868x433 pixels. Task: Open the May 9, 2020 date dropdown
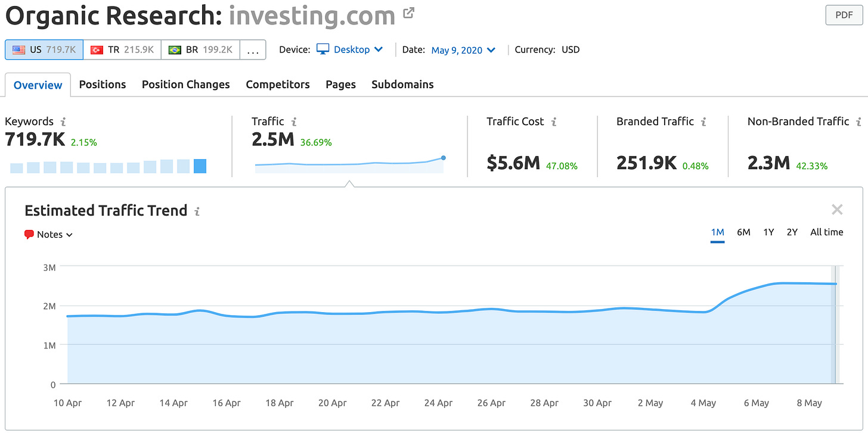tap(463, 50)
